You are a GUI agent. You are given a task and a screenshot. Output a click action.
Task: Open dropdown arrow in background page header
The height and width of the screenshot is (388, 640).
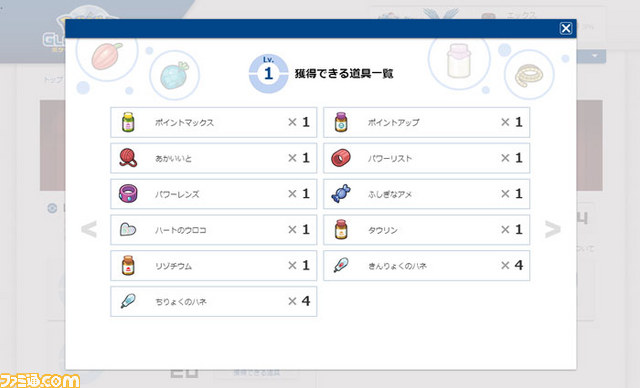coord(595,56)
